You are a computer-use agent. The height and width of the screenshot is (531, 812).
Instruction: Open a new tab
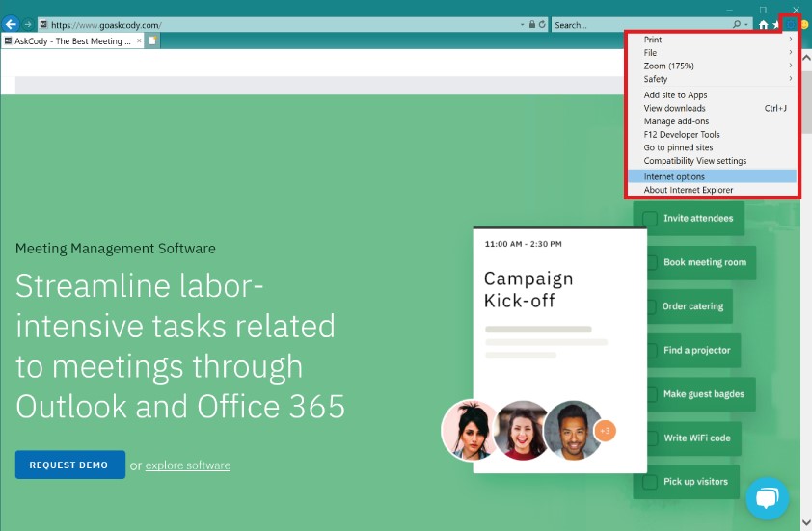pos(152,40)
